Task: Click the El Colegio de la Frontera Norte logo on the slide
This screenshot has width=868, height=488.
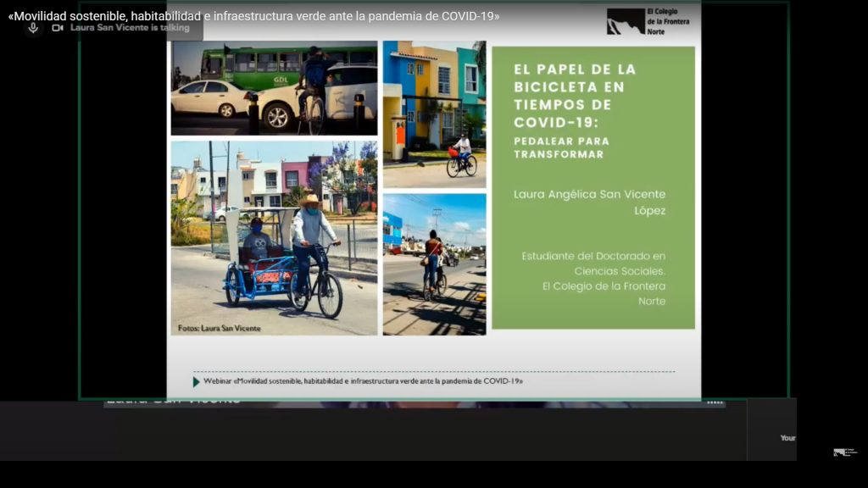Action: pos(648,21)
